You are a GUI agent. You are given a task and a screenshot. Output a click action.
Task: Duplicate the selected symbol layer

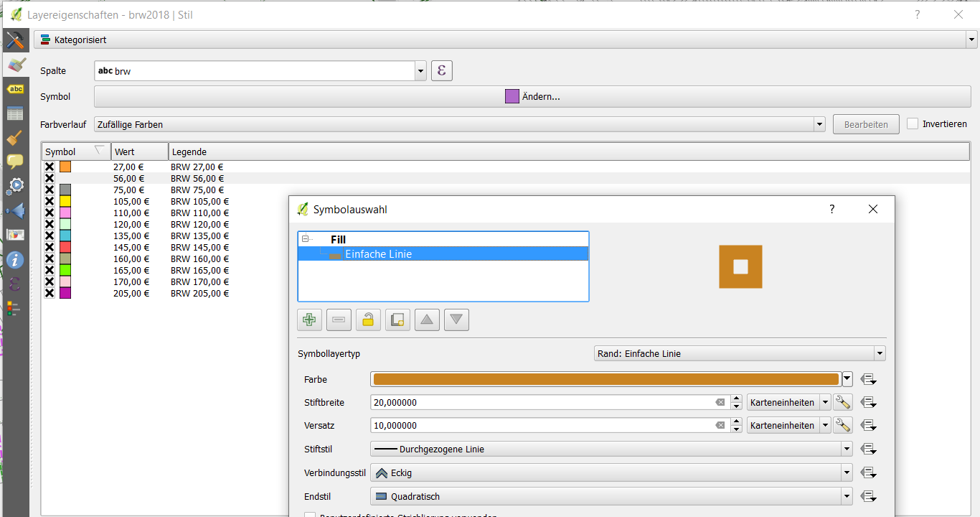pos(397,320)
